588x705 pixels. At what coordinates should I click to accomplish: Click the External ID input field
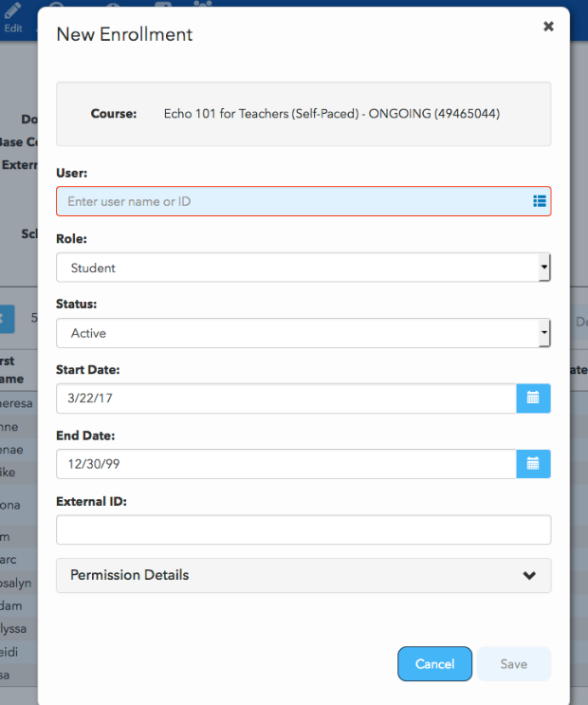click(x=303, y=529)
